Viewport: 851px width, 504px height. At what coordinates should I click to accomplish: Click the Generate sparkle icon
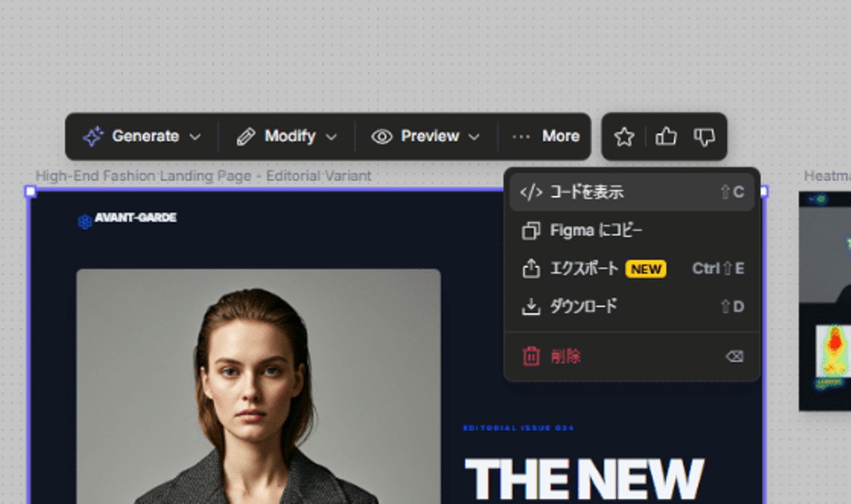[x=93, y=136]
